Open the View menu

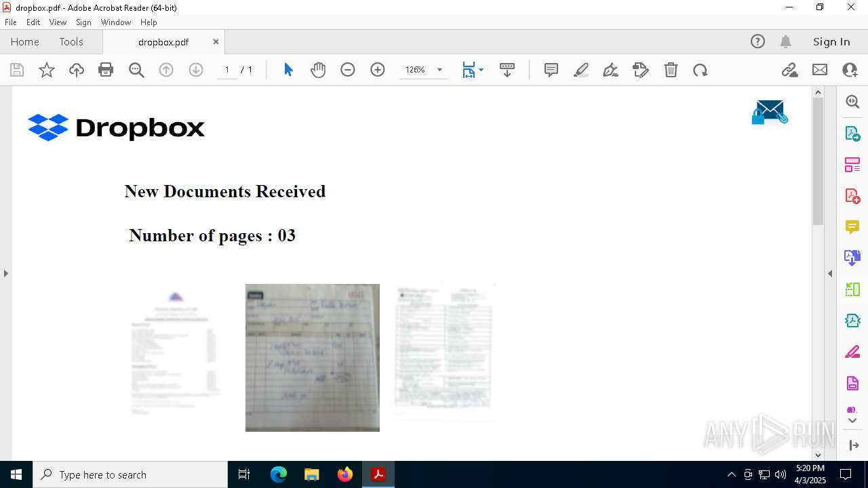click(x=58, y=22)
